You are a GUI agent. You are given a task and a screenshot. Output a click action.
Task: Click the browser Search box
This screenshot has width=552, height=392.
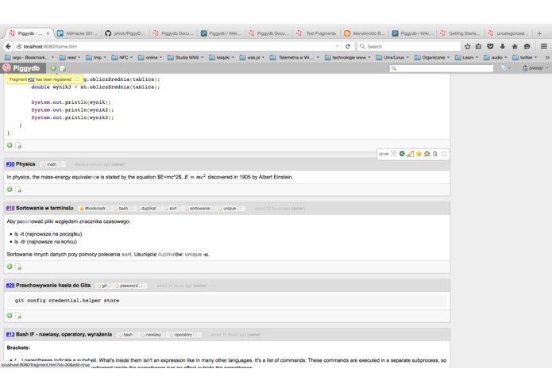pyautogui.click(x=409, y=46)
